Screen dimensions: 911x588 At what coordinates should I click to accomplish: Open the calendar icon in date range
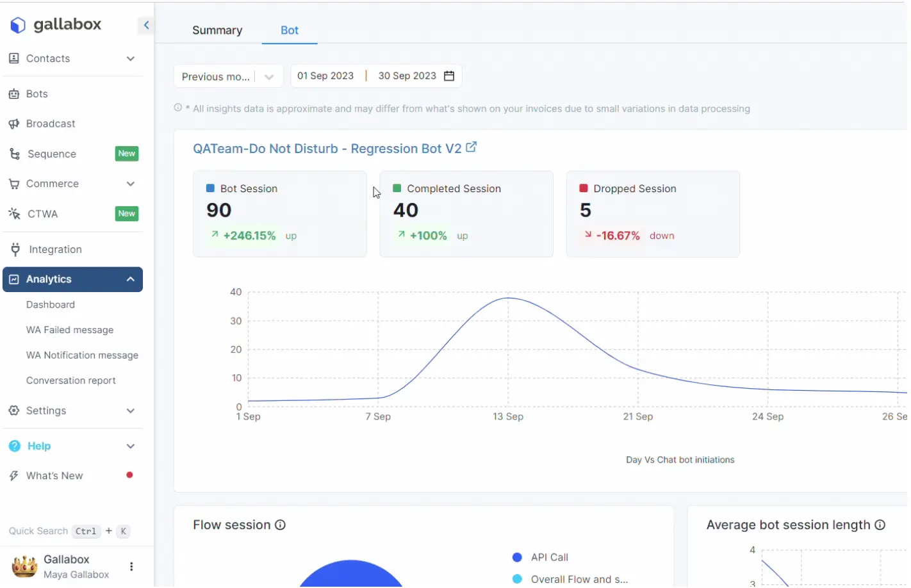(449, 76)
